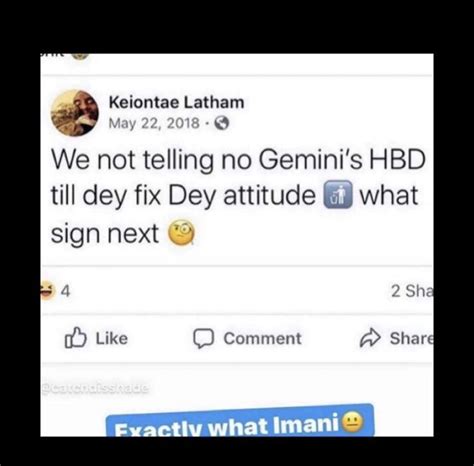This screenshot has height=466, width=474.
Task: Tap the thumbs-up Like icon
Action: pyautogui.click(x=75, y=338)
